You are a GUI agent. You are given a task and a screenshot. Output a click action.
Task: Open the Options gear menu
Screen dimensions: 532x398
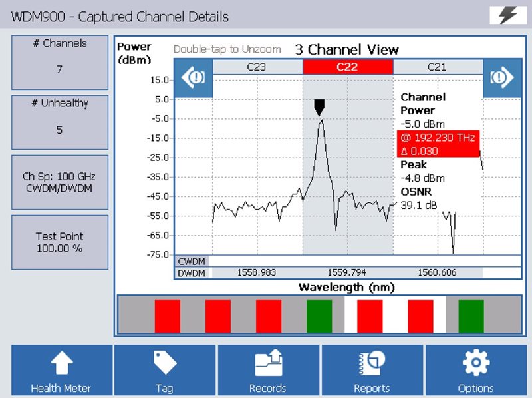click(476, 371)
